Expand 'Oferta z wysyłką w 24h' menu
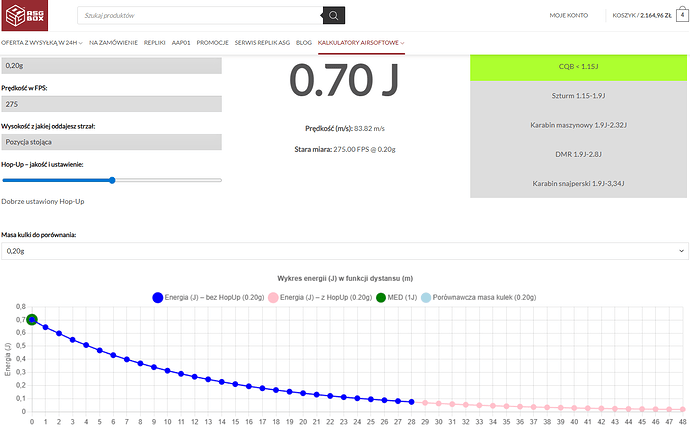690x428 pixels. tap(42, 44)
